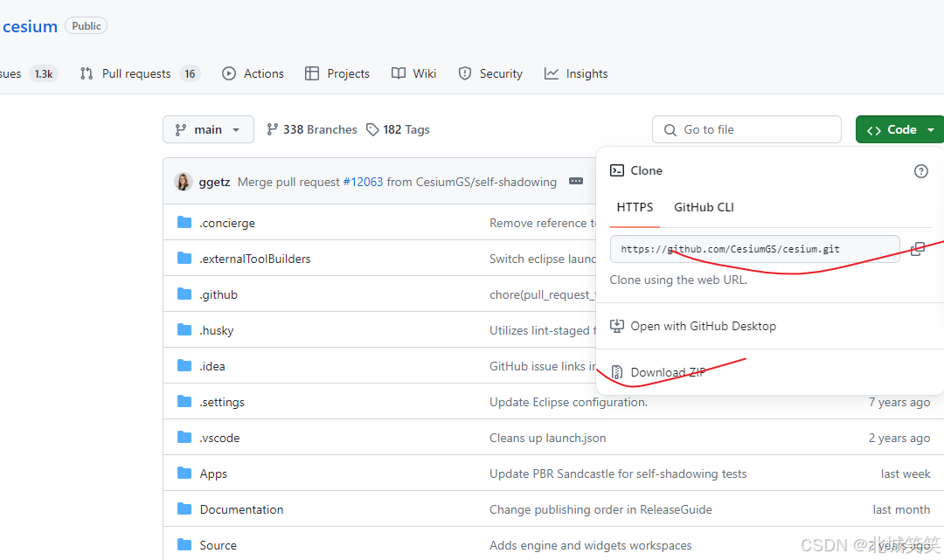Image resolution: width=944 pixels, height=560 pixels.
Task: Click the clone URL text field
Action: click(755, 249)
